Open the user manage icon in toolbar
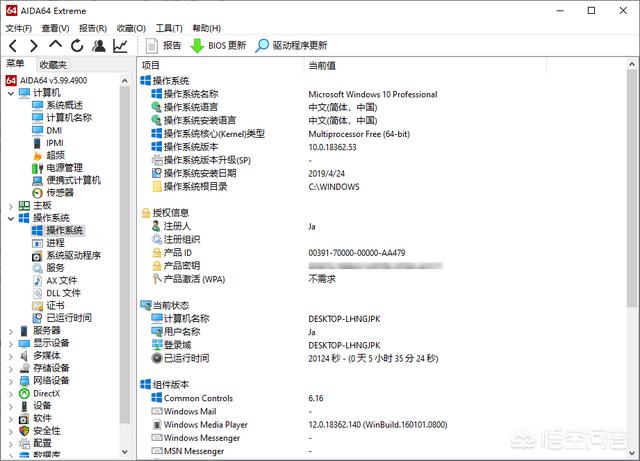The height and width of the screenshot is (461, 640). pos(98,46)
